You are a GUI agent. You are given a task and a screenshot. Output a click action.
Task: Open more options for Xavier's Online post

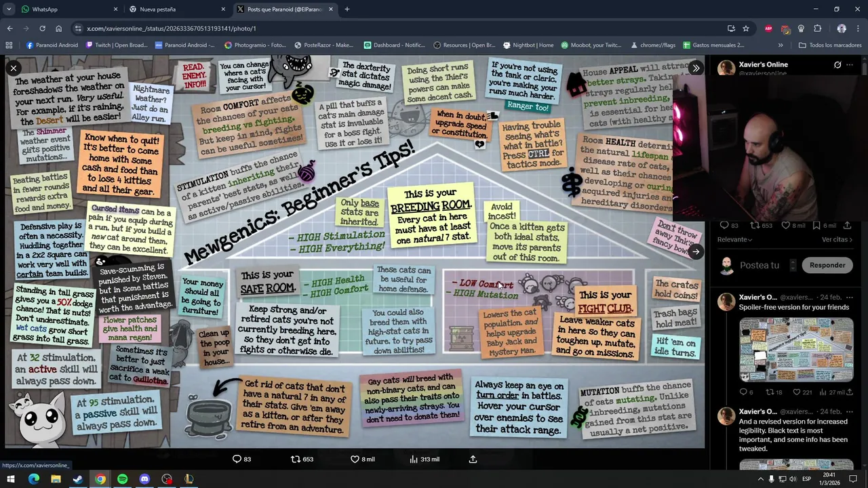point(850,65)
